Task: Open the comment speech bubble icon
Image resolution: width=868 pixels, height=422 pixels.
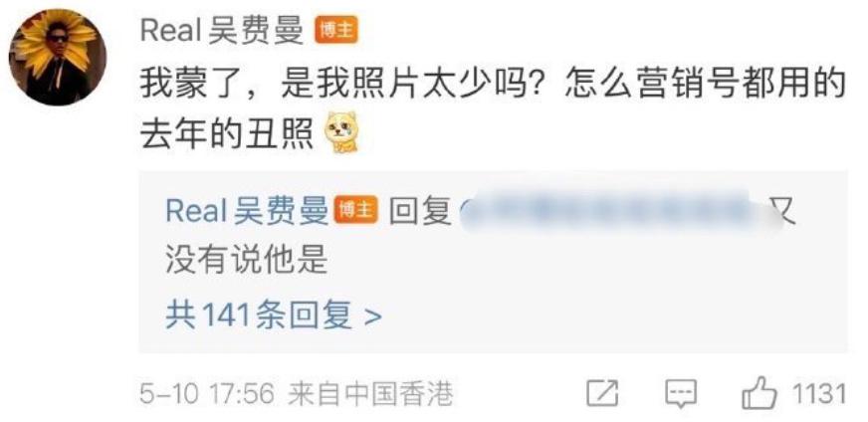Action: click(x=680, y=394)
